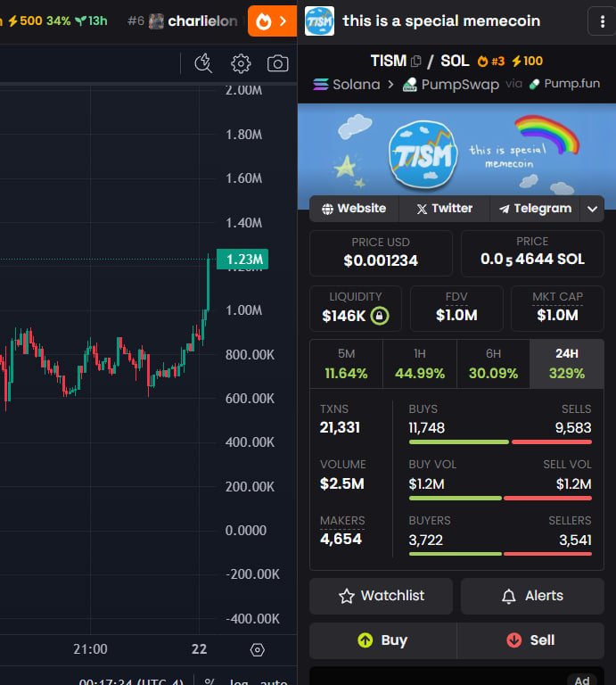Click the lightning 100 boost badge
The image size is (616, 685).
tap(527, 62)
